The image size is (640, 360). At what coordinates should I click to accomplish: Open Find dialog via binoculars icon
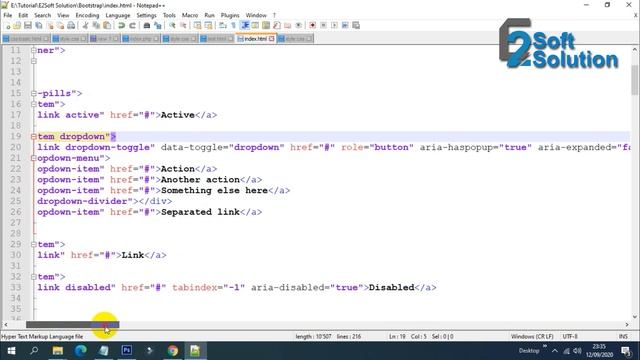tap(147, 25)
